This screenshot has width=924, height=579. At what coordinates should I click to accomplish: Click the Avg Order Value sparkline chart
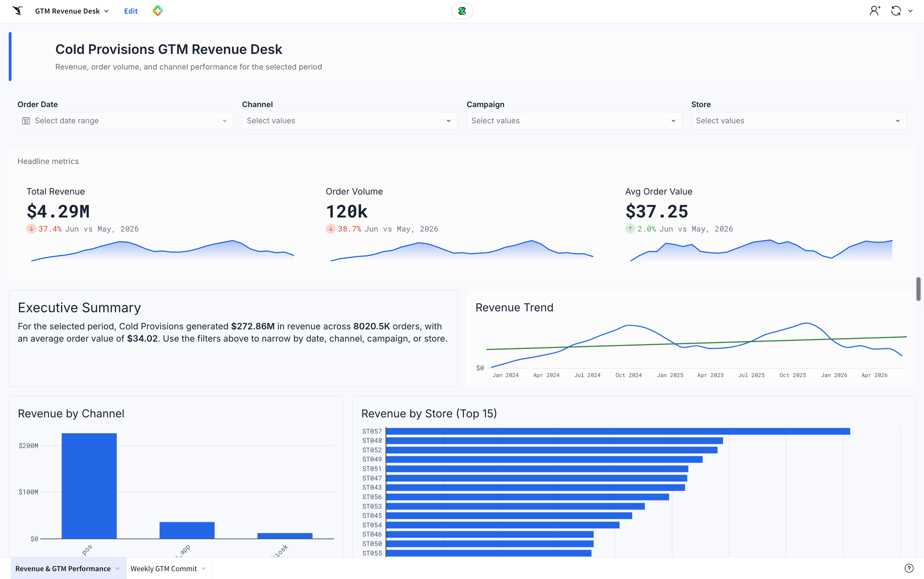[x=761, y=251]
